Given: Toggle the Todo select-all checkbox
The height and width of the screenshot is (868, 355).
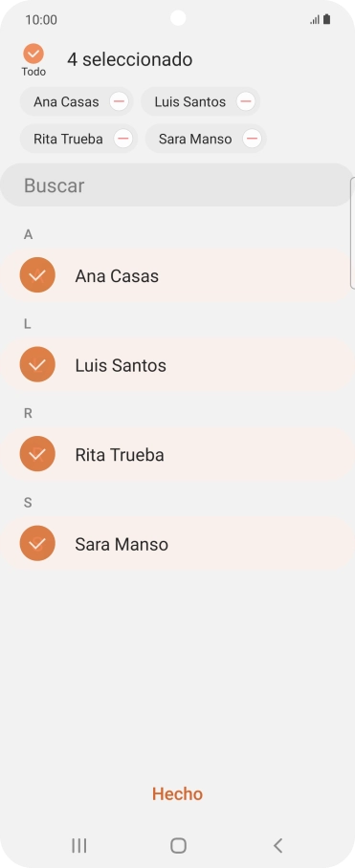Looking at the screenshot, I should coord(33,54).
